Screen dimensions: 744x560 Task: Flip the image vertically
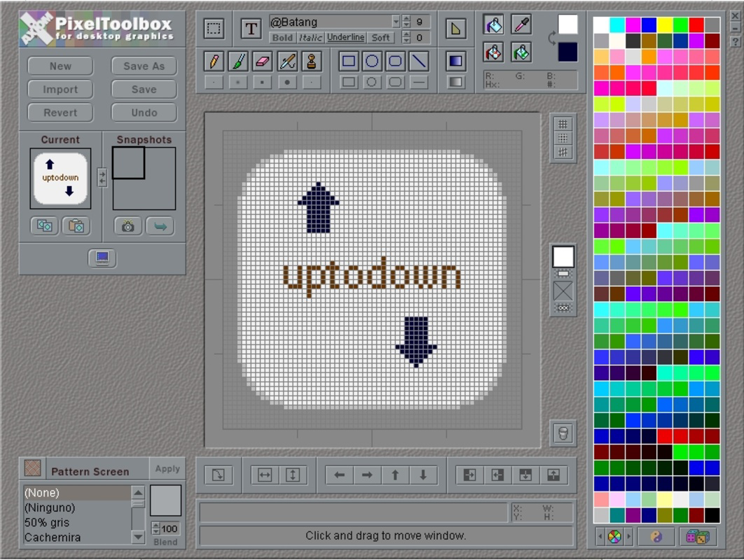(293, 475)
